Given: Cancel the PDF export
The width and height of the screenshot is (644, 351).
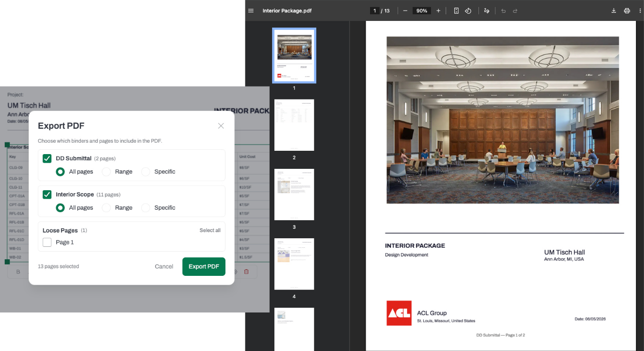Looking at the screenshot, I should coord(164,267).
